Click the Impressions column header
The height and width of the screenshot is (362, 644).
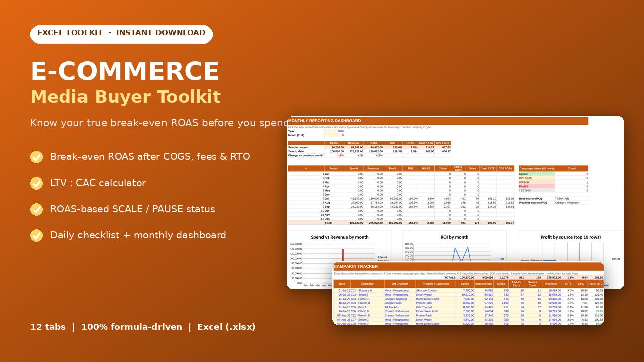point(484,284)
